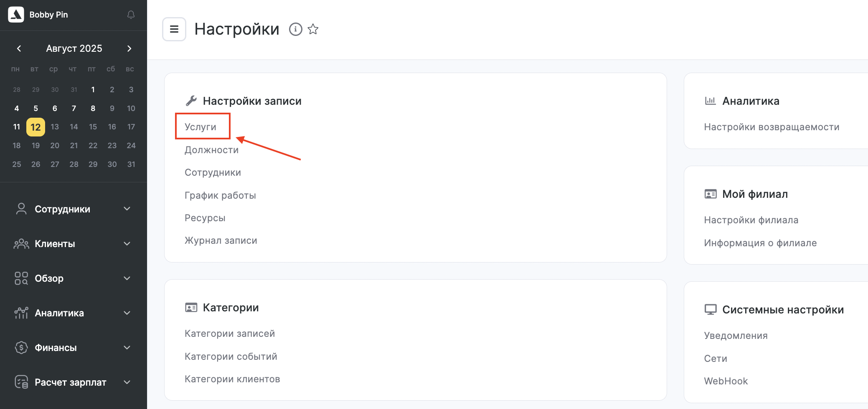Click the info icon beside Настройки
Viewport: 868px width, 409px height.
pyautogui.click(x=295, y=29)
